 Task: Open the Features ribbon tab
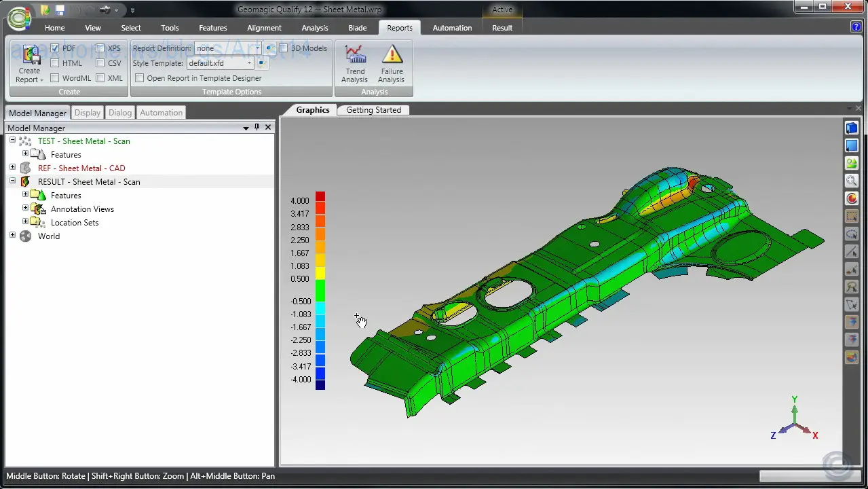213,28
